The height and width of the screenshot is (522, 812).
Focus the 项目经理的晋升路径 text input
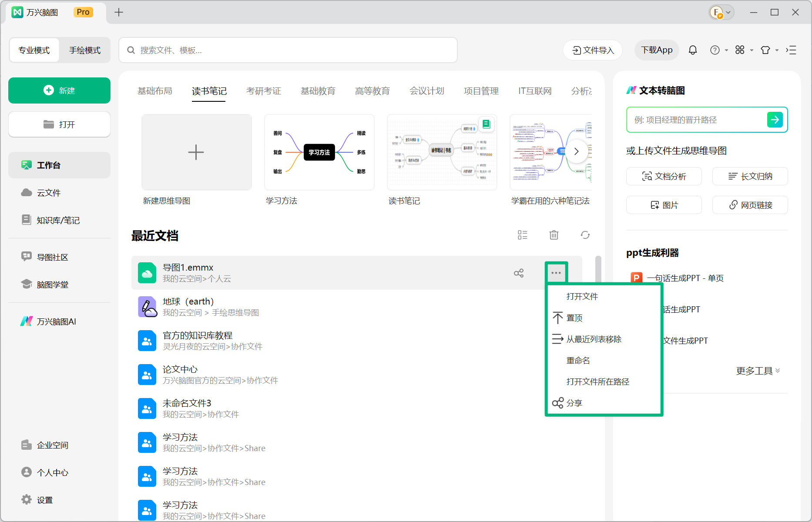pyautogui.click(x=696, y=120)
